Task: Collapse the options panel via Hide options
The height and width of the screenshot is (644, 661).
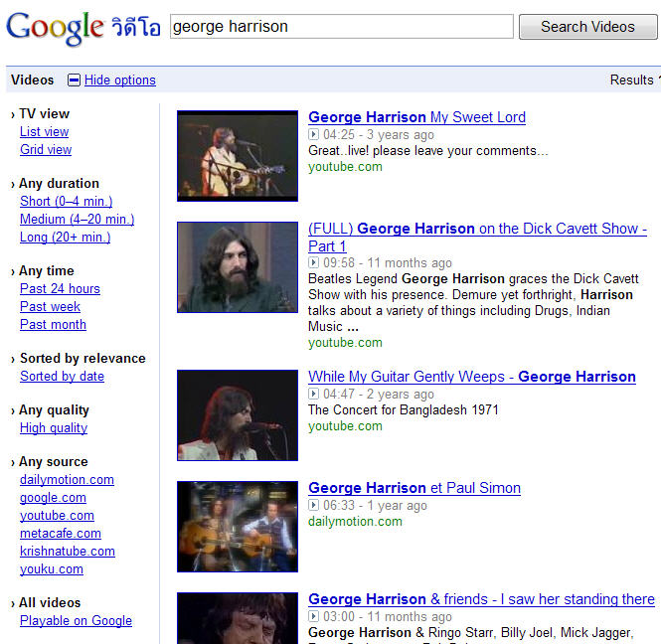Action: tap(120, 80)
